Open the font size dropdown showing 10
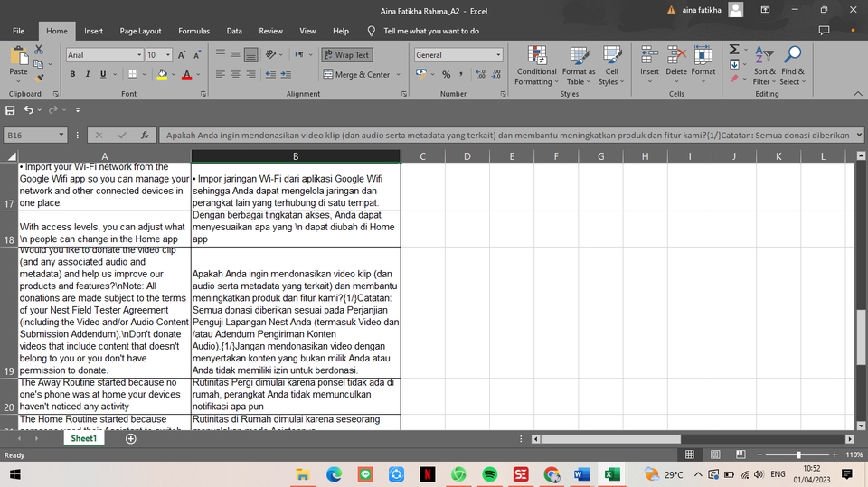 pos(168,55)
